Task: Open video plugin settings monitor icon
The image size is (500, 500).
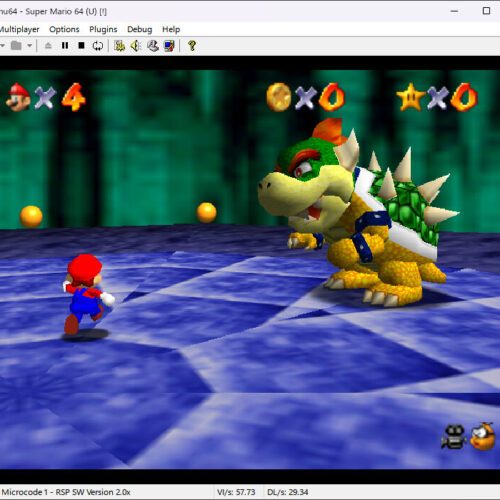Action: tap(169, 46)
